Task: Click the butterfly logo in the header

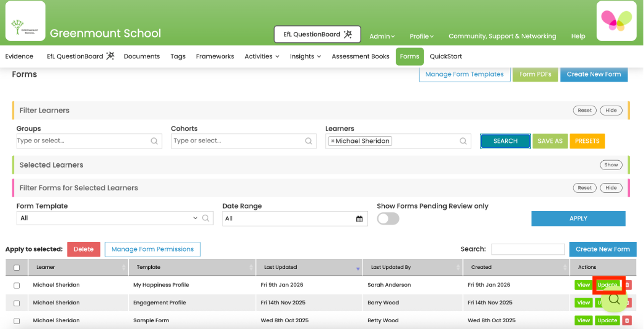Action: tap(616, 21)
